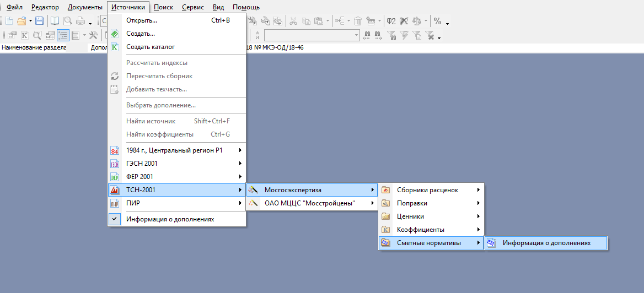Click the insert tree node icon

pos(340,21)
